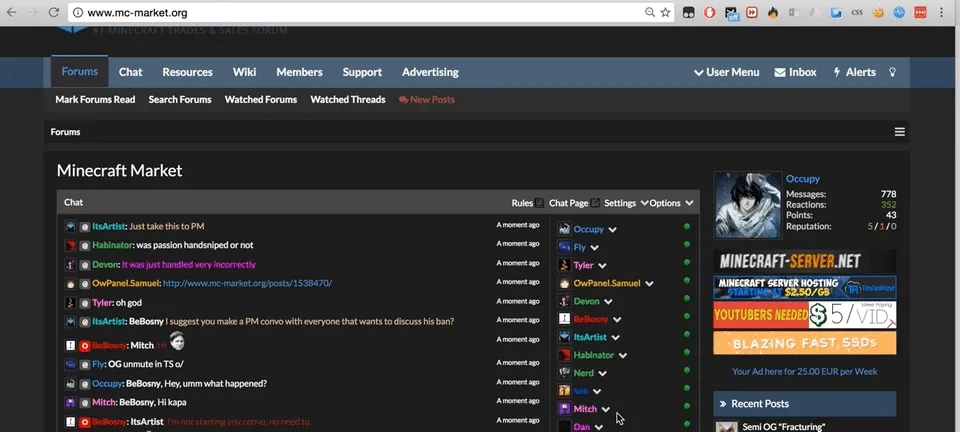Click Tyler's username in the user list

[x=583, y=266]
